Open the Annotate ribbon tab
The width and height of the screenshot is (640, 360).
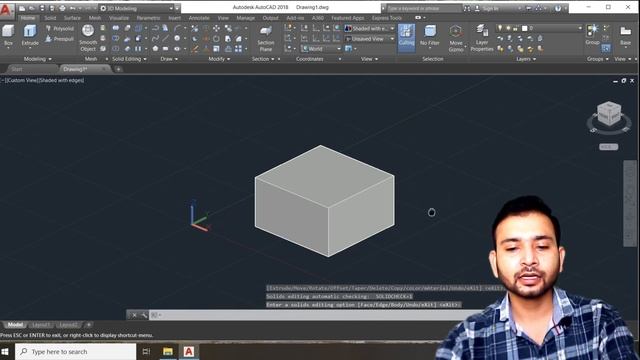199,18
